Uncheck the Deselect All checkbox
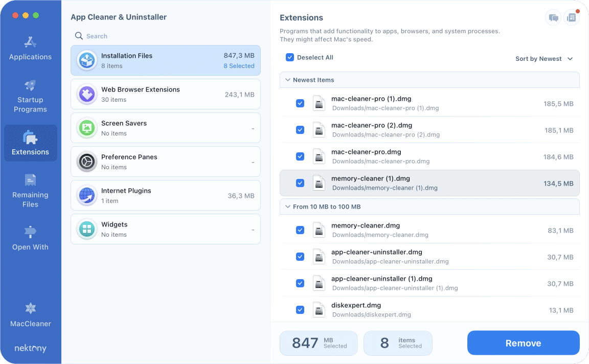 point(289,57)
